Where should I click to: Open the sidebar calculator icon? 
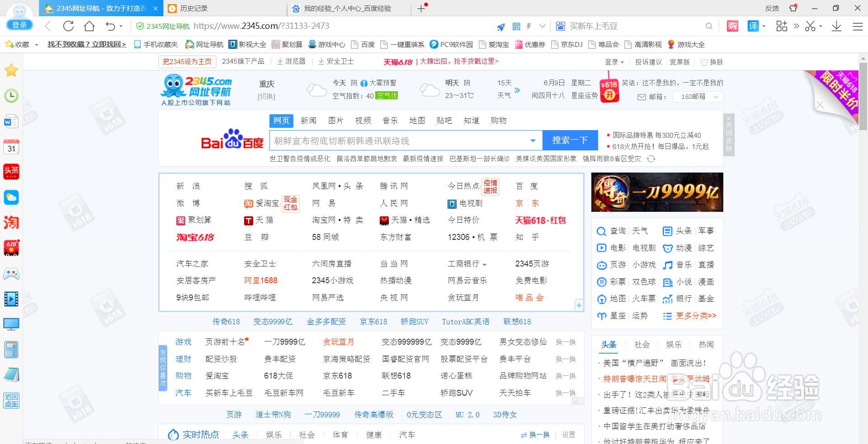click(11, 350)
